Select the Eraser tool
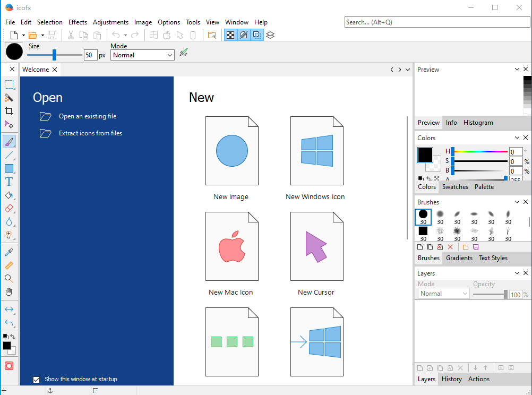Image resolution: width=532 pixels, height=395 pixels. click(9, 208)
